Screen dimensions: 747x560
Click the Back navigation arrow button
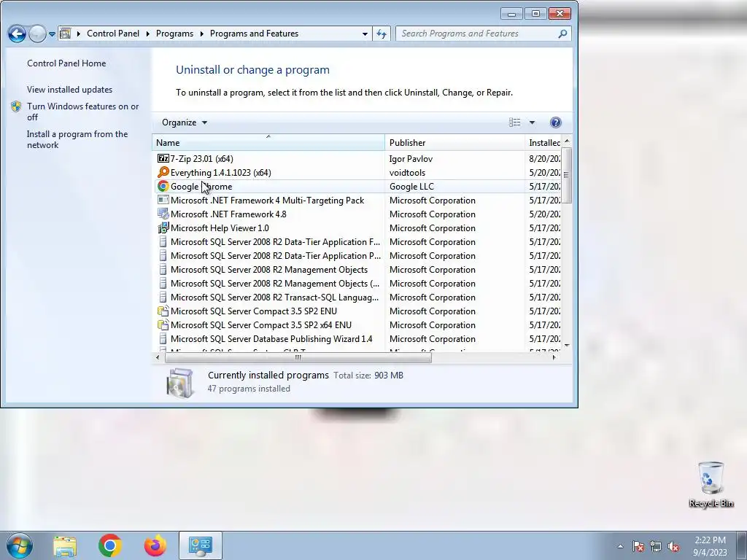(x=17, y=34)
